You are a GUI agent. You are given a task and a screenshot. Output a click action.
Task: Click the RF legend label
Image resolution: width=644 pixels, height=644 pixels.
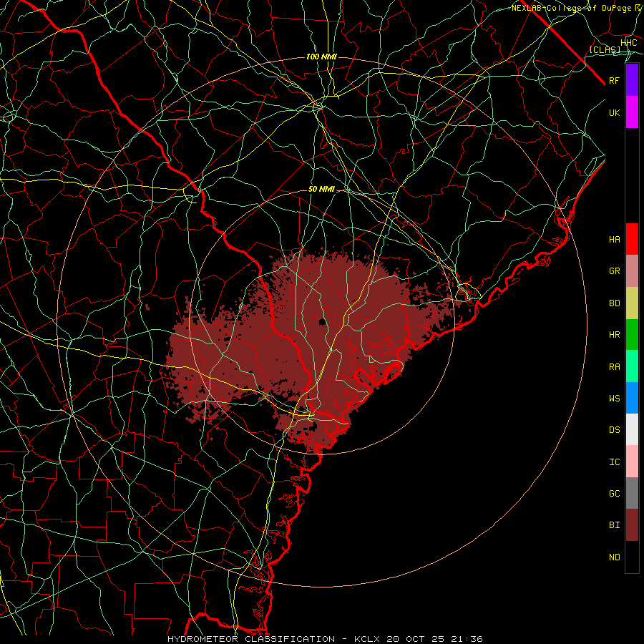615,80
